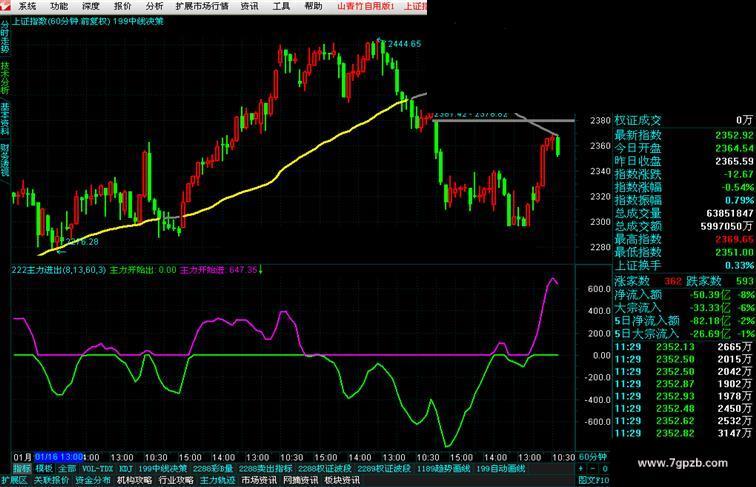Open the 资讯 menu
This screenshot has width=756, height=487.
[250, 6]
